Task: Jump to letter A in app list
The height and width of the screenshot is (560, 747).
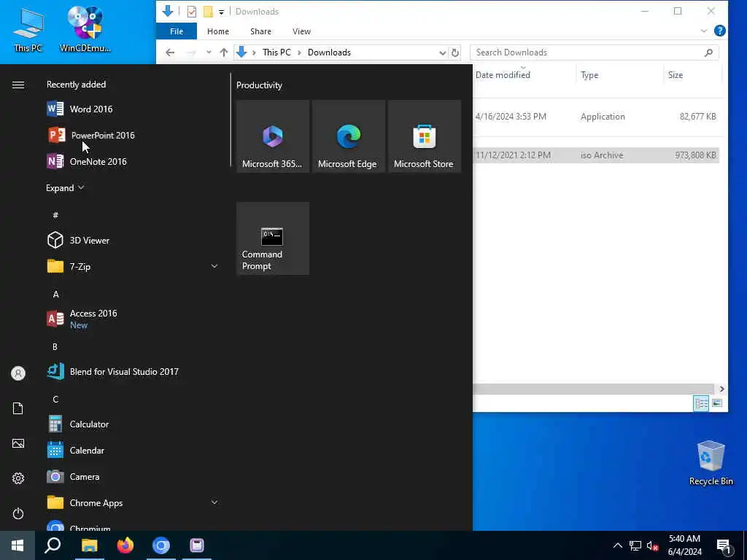Action: point(55,294)
